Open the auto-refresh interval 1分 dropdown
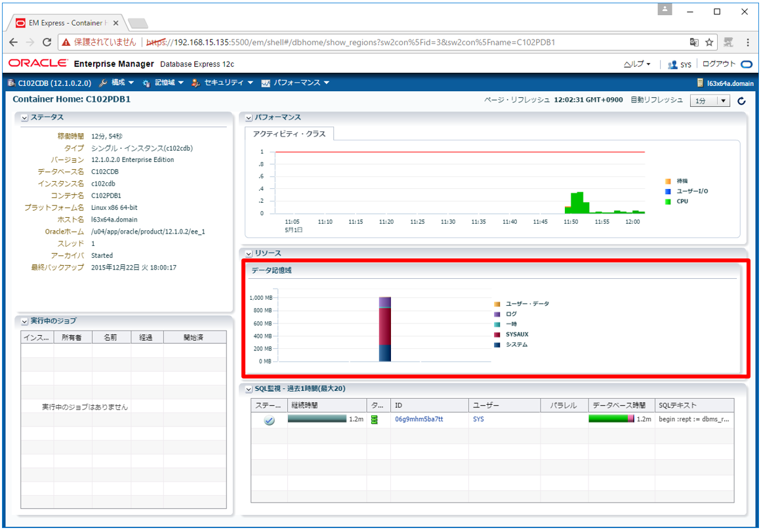This screenshot has width=761, height=532. (x=710, y=100)
